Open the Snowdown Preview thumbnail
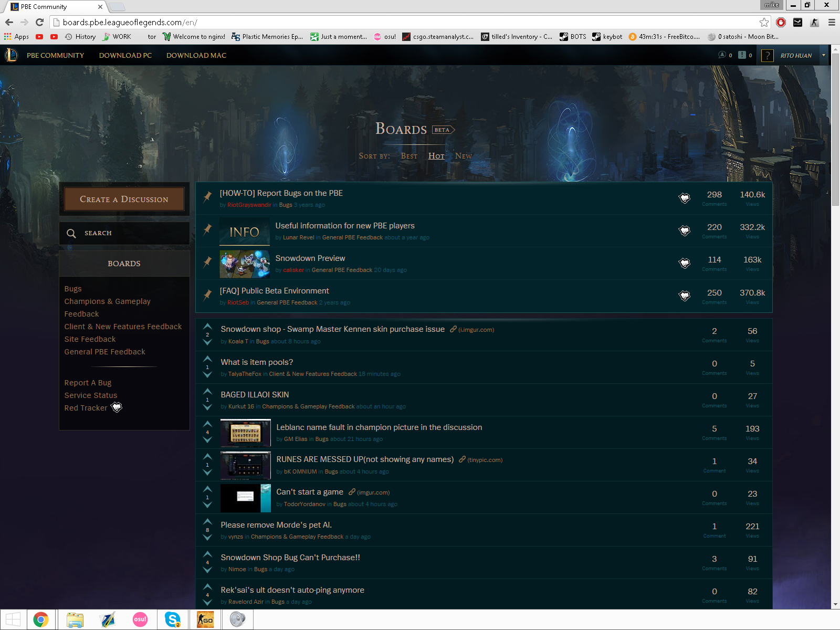The height and width of the screenshot is (630, 840). coord(245,264)
